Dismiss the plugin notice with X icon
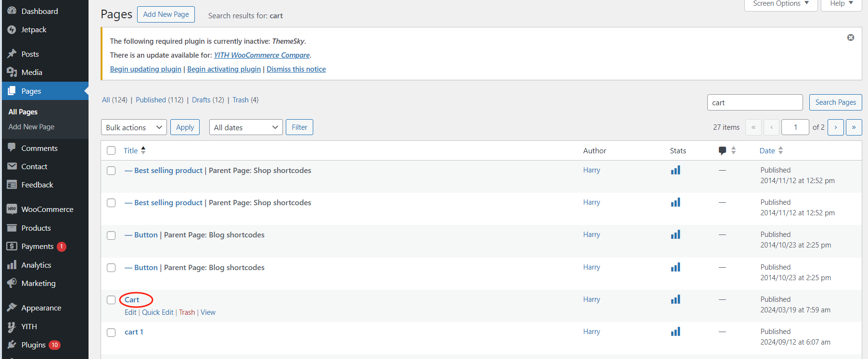The height and width of the screenshot is (359, 868). [851, 37]
